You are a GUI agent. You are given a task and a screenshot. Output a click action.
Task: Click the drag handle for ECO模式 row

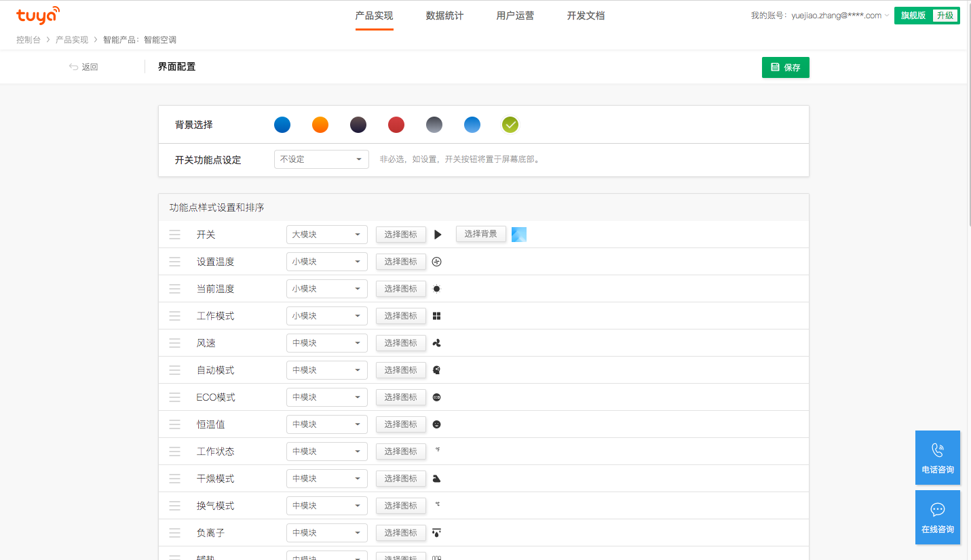(x=175, y=397)
